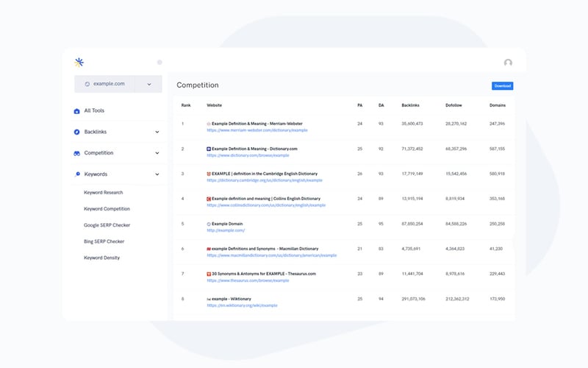
Task: Click title '30 Synonyms & Antonyms for EXAMPLE'
Action: [264, 274]
